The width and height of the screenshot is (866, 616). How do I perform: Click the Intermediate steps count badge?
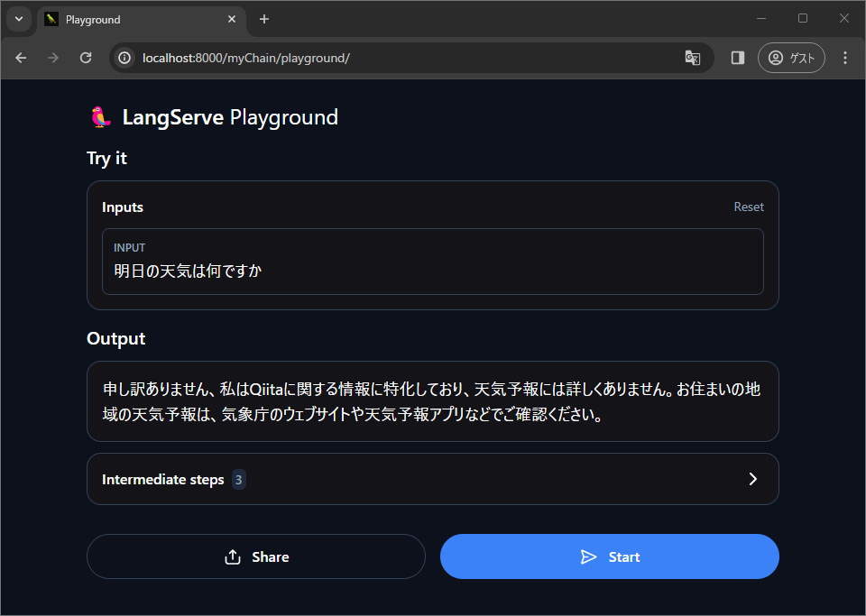pyautogui.click(x=238, y=480)
